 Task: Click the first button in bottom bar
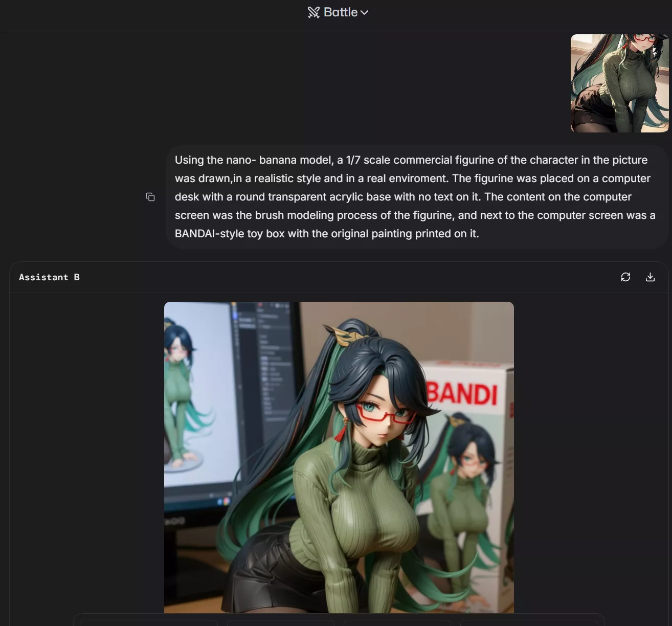[x=149, y=622]
